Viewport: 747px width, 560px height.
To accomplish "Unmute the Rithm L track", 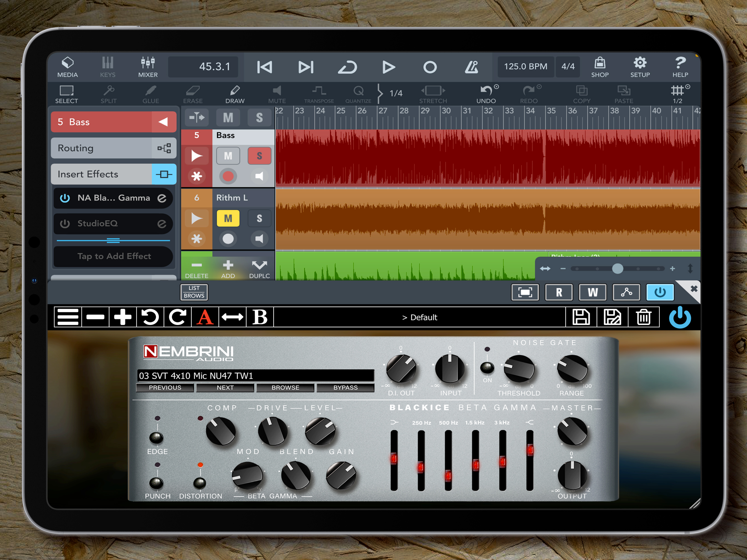I will click(228, 218).
